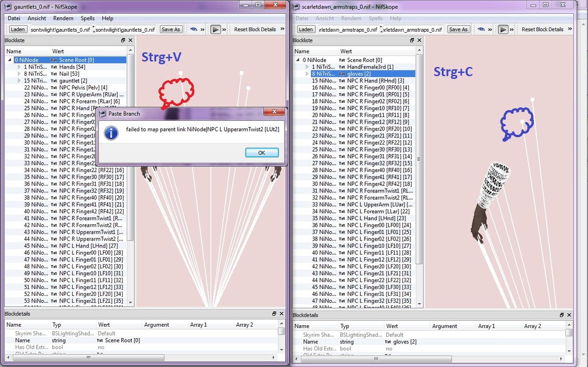
Task: Click the eye view icon in gauntlets toolbar
Action: 194,29
